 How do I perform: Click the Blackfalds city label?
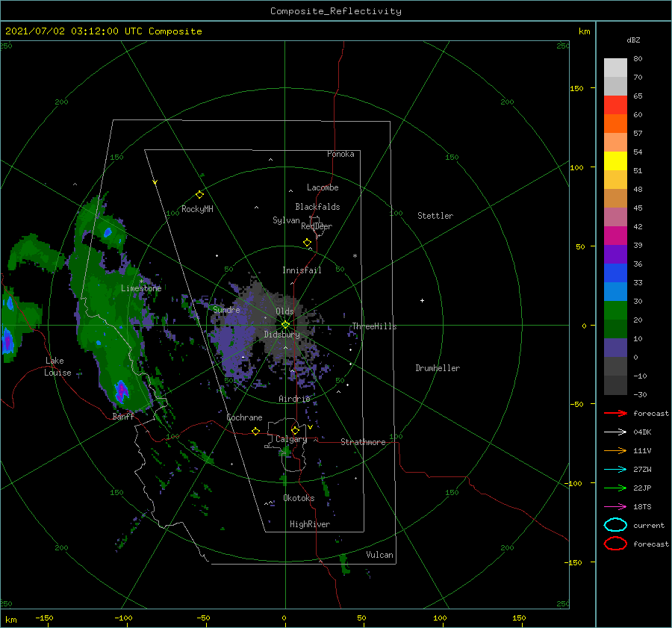pos(317,207)
